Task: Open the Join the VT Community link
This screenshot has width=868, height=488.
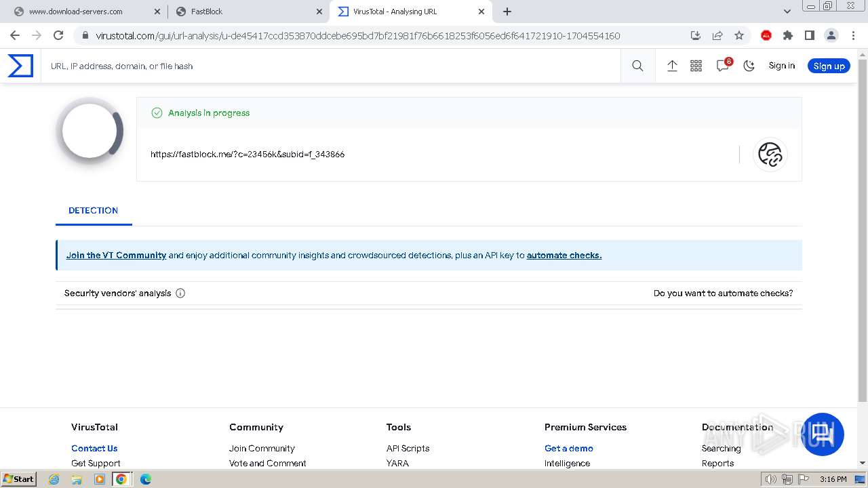Action: [x=116, y=256]
